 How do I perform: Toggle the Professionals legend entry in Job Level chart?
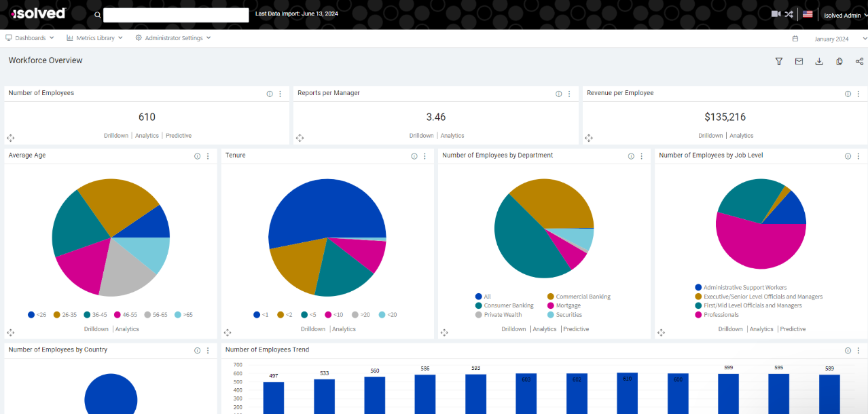[720, 315]
